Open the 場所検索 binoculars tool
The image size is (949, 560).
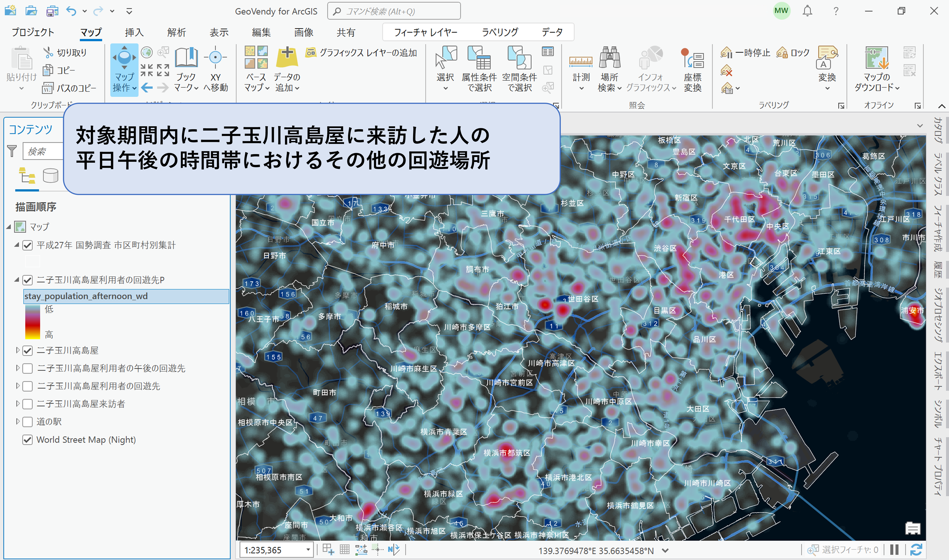pos(610,70)
